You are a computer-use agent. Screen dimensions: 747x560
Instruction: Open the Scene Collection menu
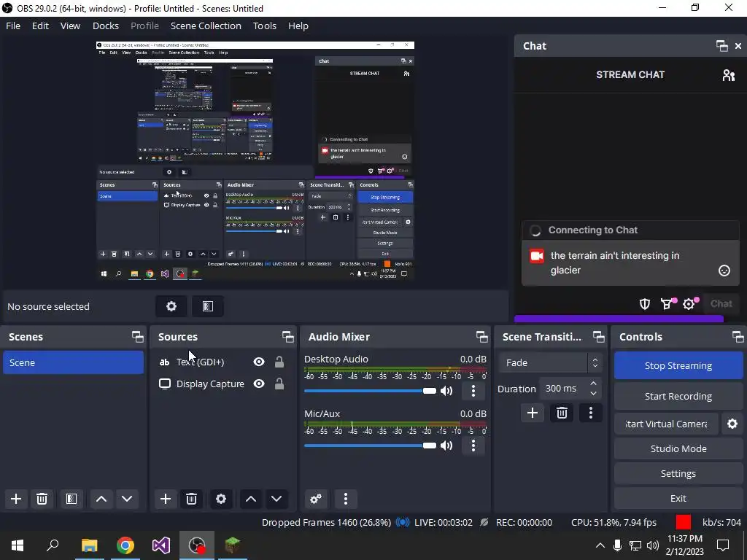coord(206,26)
